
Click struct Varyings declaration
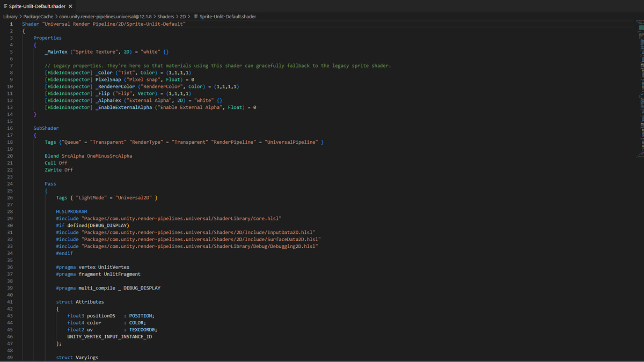pos(77,357)
